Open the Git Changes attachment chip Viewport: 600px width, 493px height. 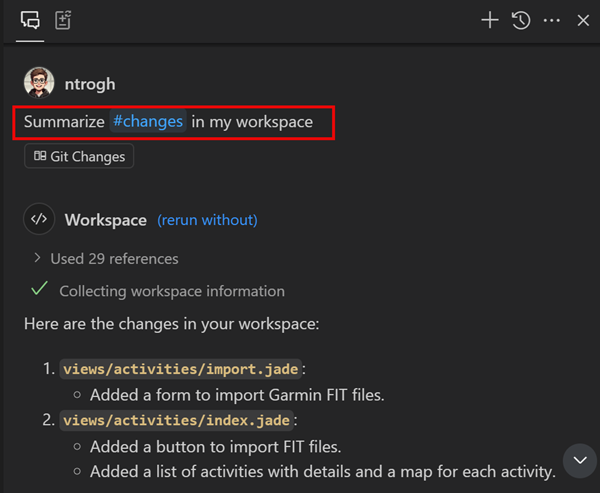tap(79, 156)
